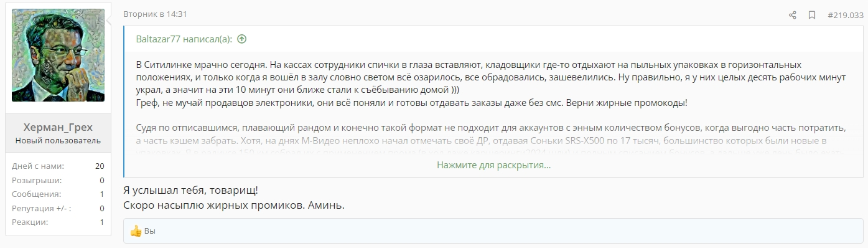Bookmark this post with the bookmark icon
Screen dimensions: 868x248
(812, 15)
